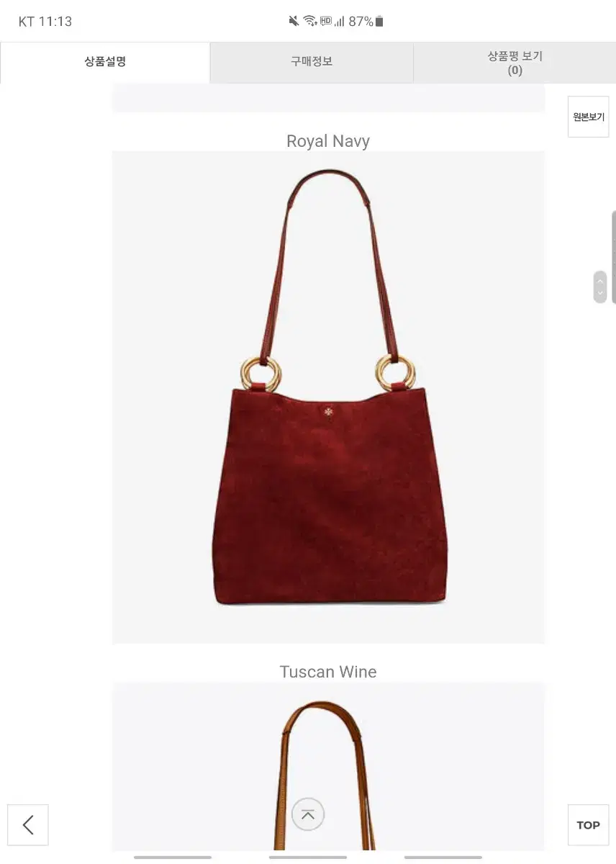Switch to the 구매정보 tab

[312, 62]
